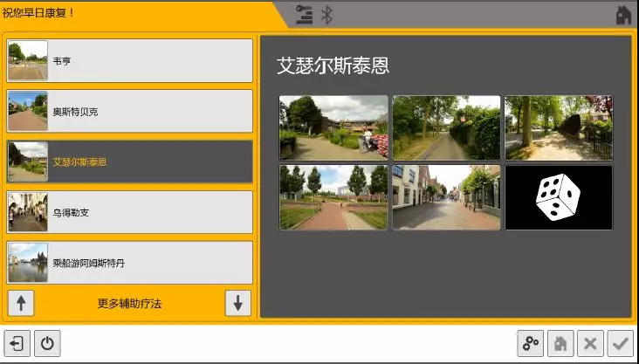
Task: Click the home icon in bottom toolbar
Action: pyautogui.click(x=560, y=343)
